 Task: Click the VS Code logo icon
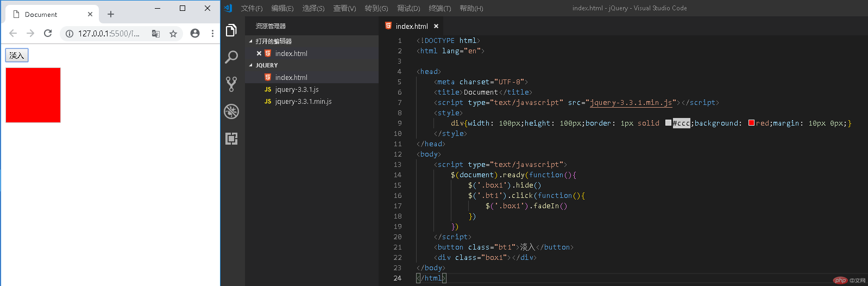coord(228,8)
